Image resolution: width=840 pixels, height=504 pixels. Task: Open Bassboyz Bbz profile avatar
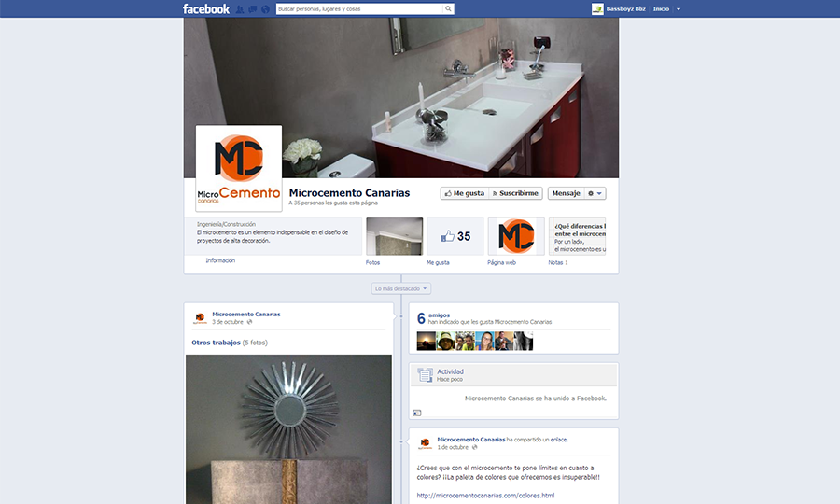coord(597,8)
